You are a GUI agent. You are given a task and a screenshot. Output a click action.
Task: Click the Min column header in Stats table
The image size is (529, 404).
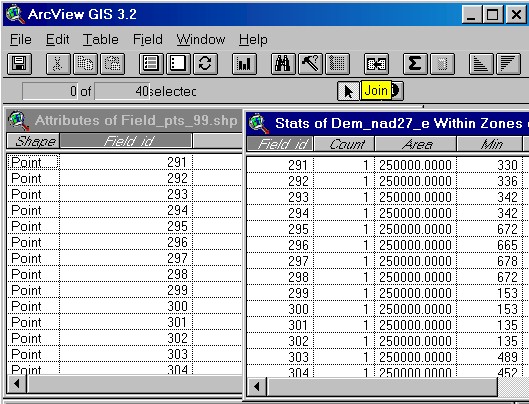coord(490,144)
